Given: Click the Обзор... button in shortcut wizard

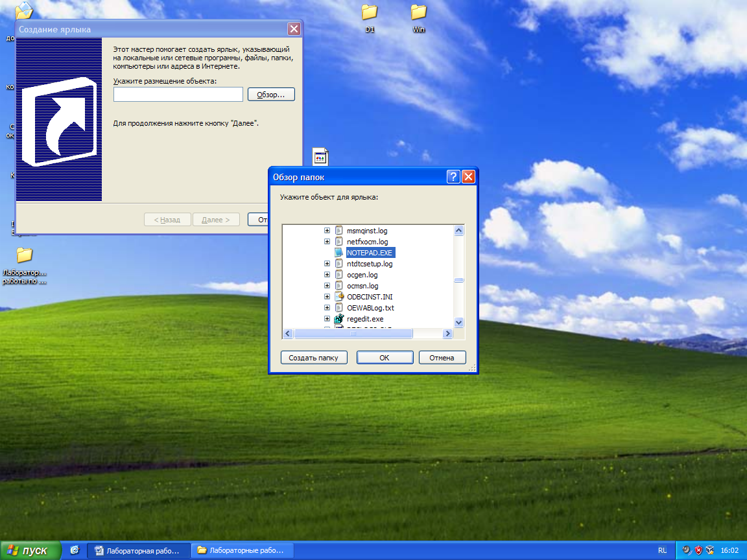Looking at the screenshot, I should (x=270, y=94).
